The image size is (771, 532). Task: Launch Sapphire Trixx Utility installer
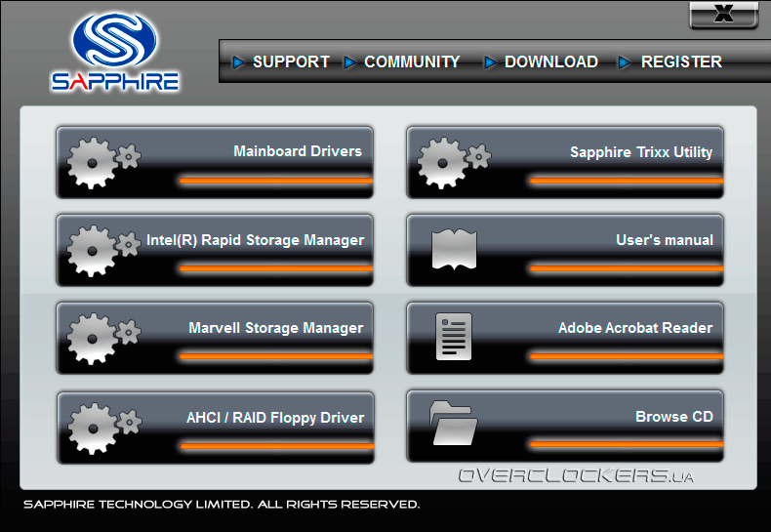point(565,163)
